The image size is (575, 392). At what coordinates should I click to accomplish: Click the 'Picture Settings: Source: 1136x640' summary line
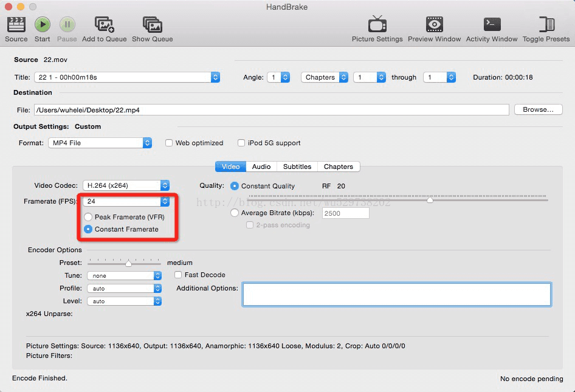point(216,346)
